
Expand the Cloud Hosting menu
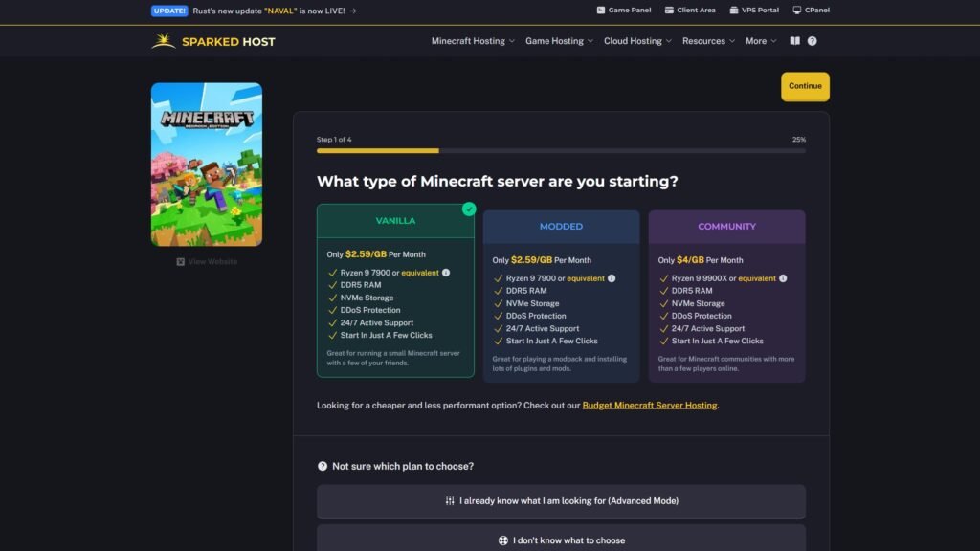coord(637,41)
